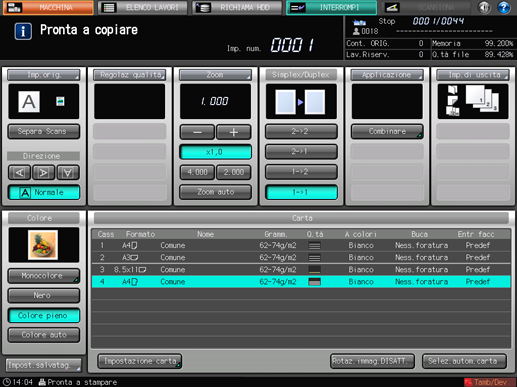The image size is (517, 387).
Task: Select 1->2 duplex mode
Action: click(301, 172)
